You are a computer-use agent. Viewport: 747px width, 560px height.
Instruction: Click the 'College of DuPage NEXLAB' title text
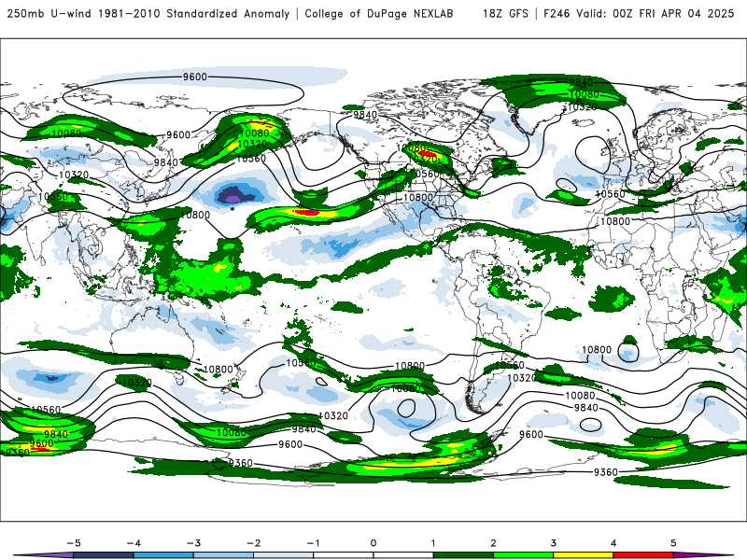379,13
